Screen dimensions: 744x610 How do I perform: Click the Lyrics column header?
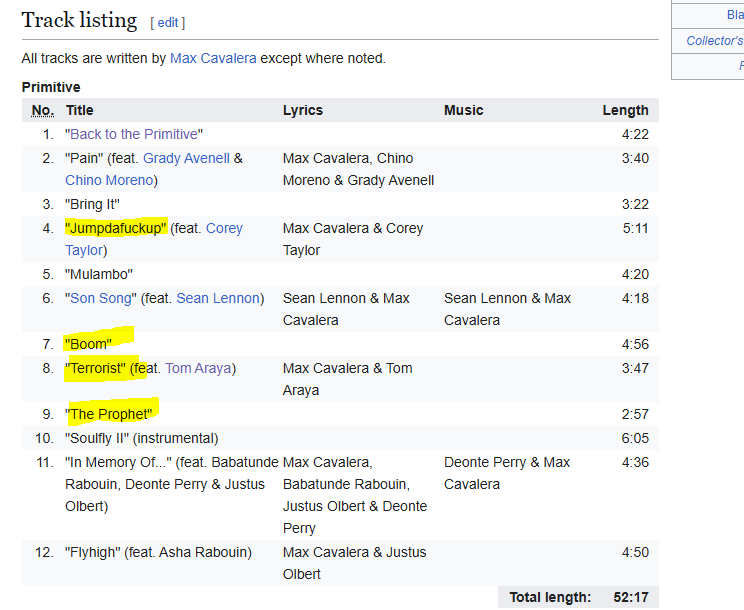[303, 111]
